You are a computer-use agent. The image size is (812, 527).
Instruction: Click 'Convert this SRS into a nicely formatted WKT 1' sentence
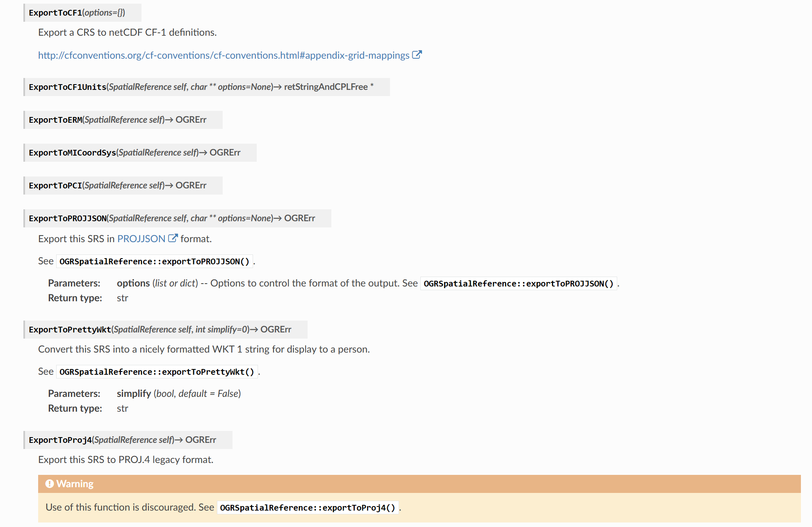click(204, 349)
